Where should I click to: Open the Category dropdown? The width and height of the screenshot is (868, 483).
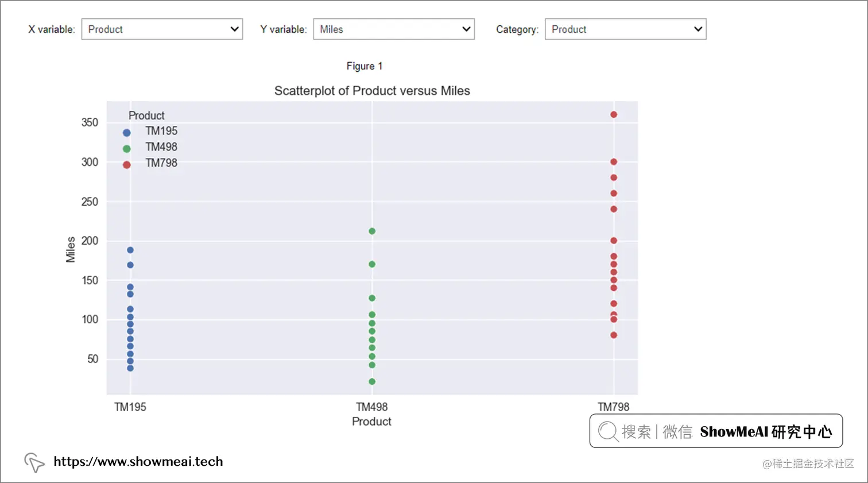click(625, 29)
